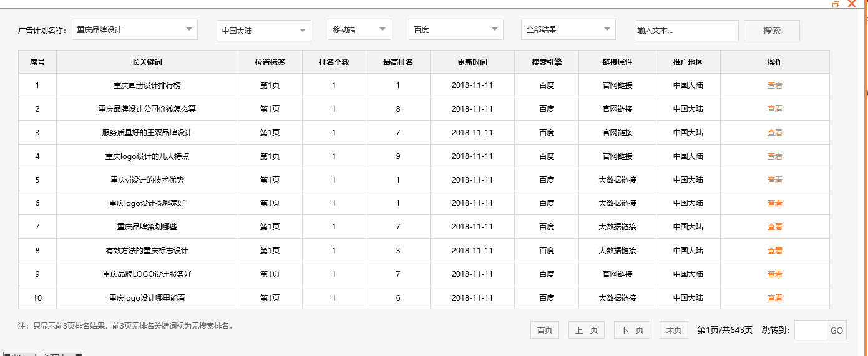Select keyword 重庆品牌设计公司价钱怎么算
The image size is (868, 356).
tap(147, 109)
